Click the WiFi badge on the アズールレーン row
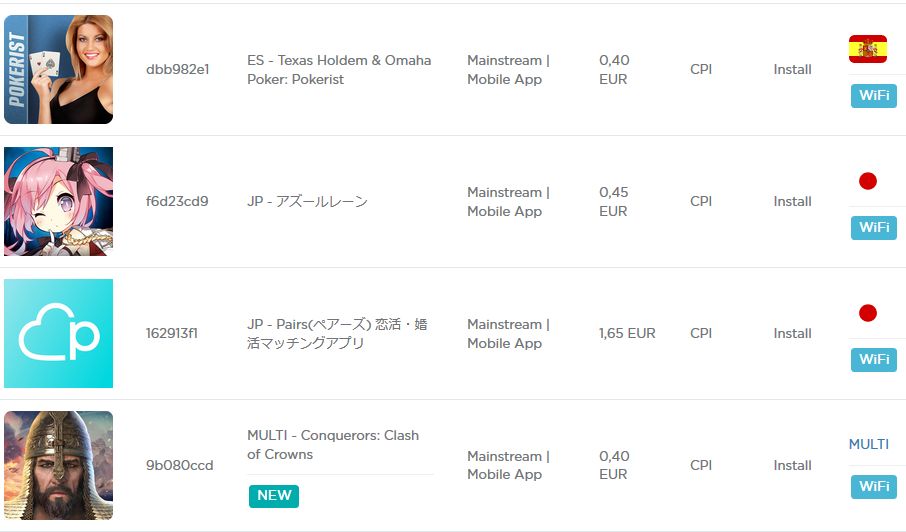The height and width of the screenshot is (532, 906). coord(874,228)
